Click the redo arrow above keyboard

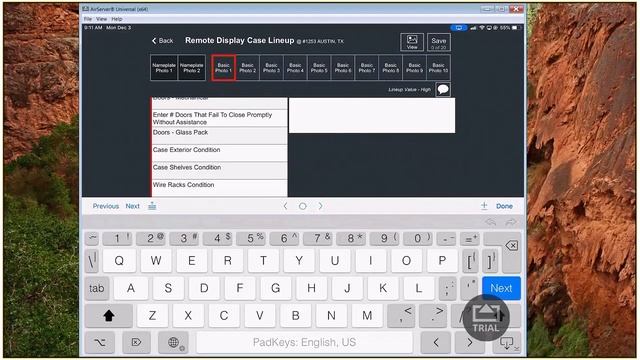click(511, 222)
